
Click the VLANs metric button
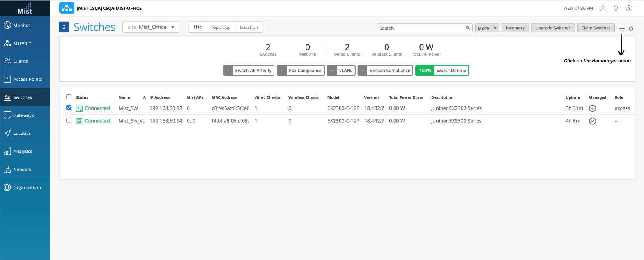pos(341,71)
